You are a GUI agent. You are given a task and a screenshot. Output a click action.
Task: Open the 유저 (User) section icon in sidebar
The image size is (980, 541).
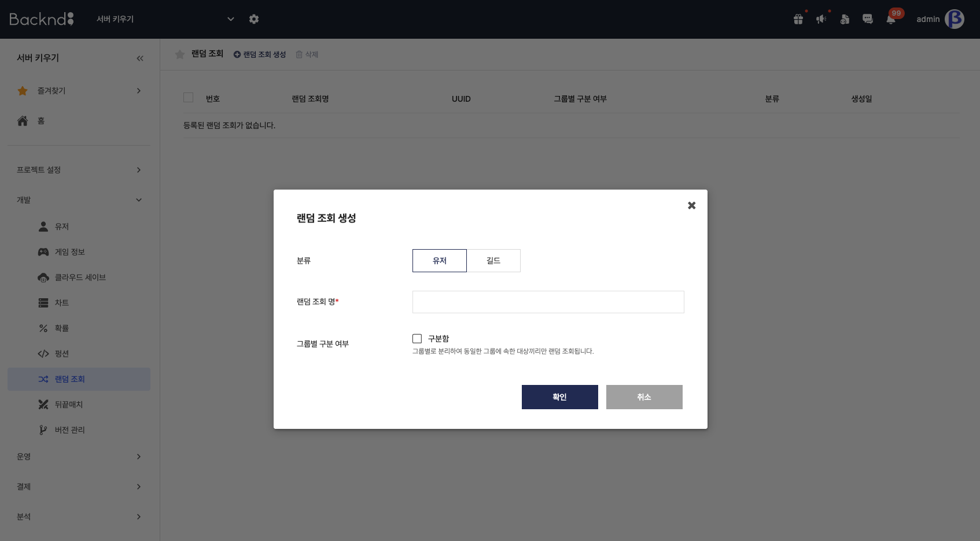click(x=43, y=227)
